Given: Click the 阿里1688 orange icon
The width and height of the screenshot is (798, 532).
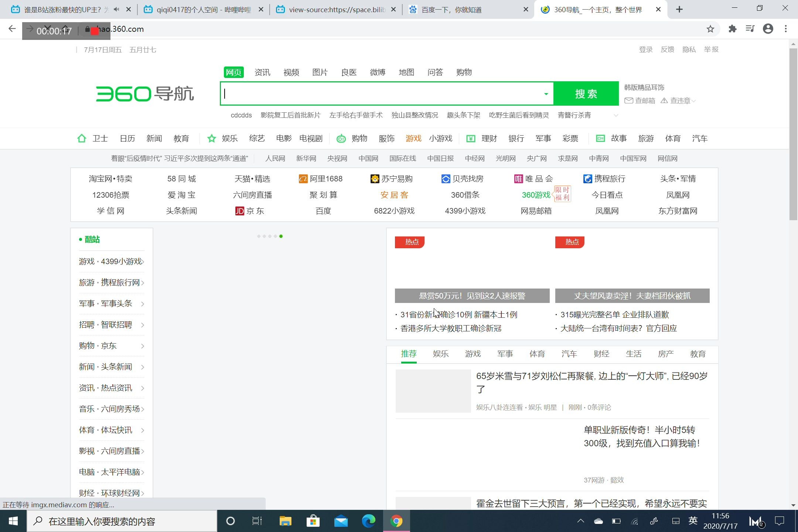Looking at the screenshot, I should [302, 178].
